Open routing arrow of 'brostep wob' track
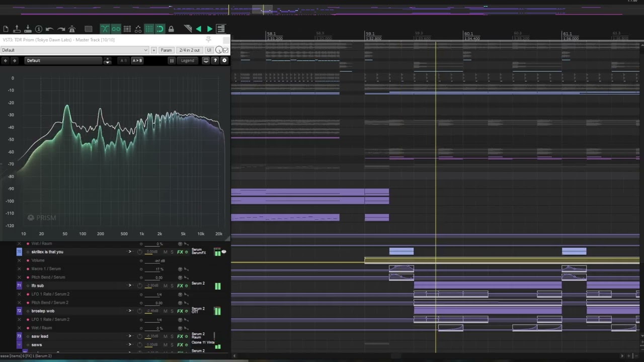644x362 pixels. coord(130,311)
